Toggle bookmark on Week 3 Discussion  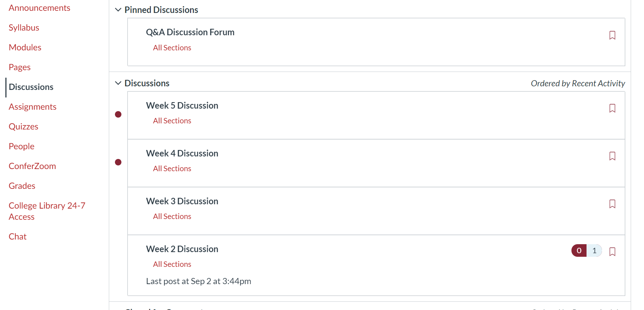[612, 204]
